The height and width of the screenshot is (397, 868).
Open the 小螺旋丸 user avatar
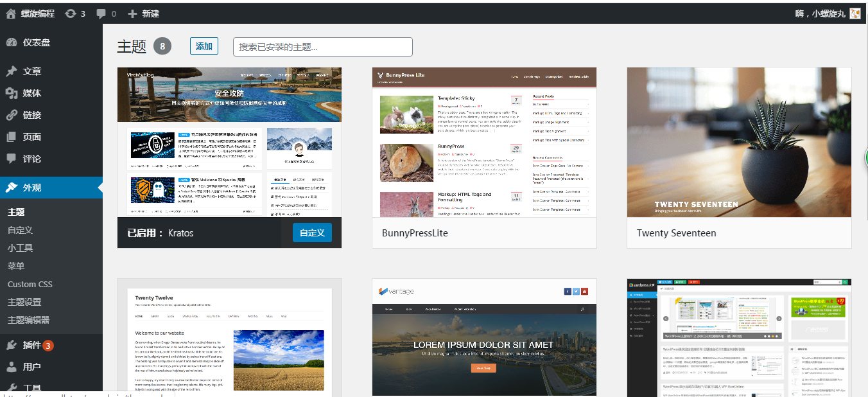click(x=854, y=13)
